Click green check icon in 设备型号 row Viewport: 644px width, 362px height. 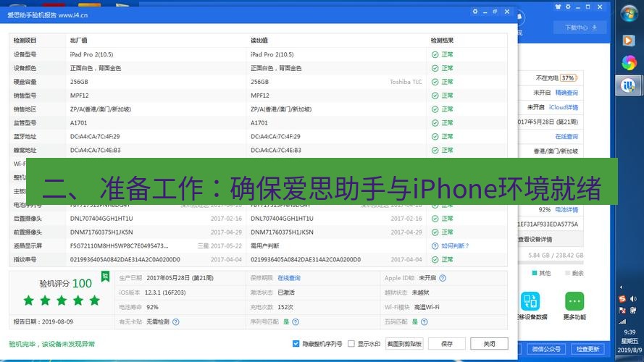pyautogui.click(x=435, y=54)
